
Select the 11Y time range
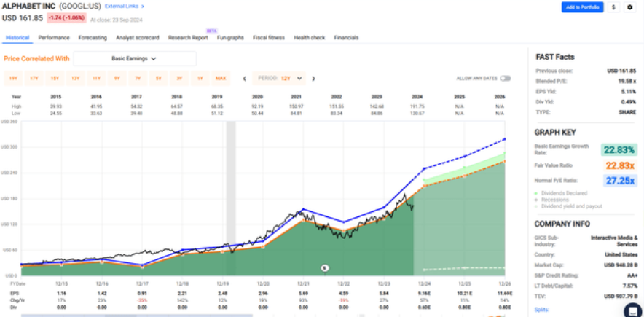[x=96, y=79]
